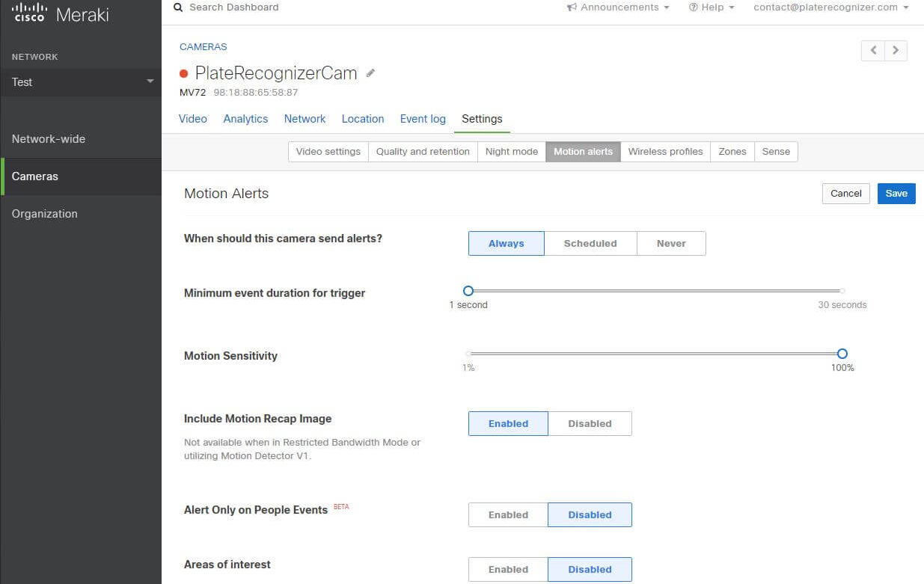Click the Save button
Image resolution: width=924 pixels, height=584 pixels.
tap(896, 193)
